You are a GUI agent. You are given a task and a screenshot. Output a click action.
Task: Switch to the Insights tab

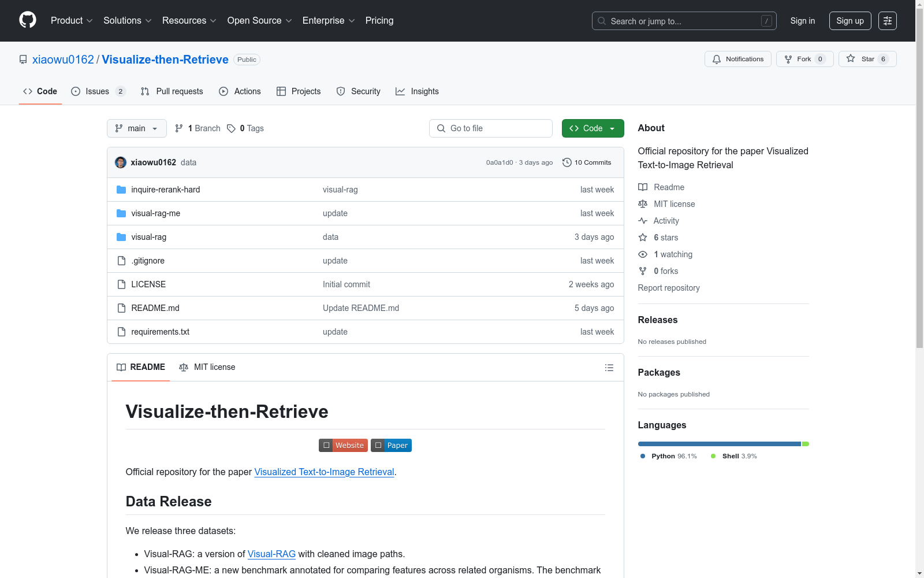[x=417, y=91]
